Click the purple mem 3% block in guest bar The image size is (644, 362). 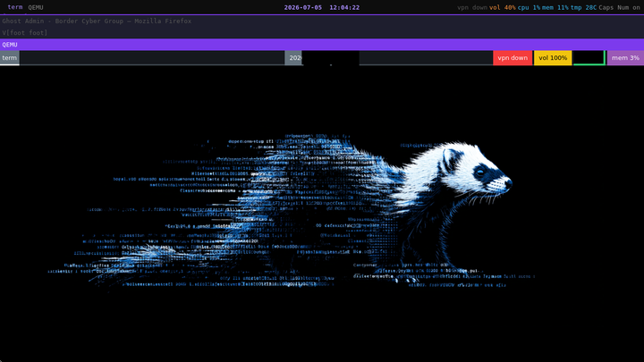pyautogui.click(x=625, y=58)
